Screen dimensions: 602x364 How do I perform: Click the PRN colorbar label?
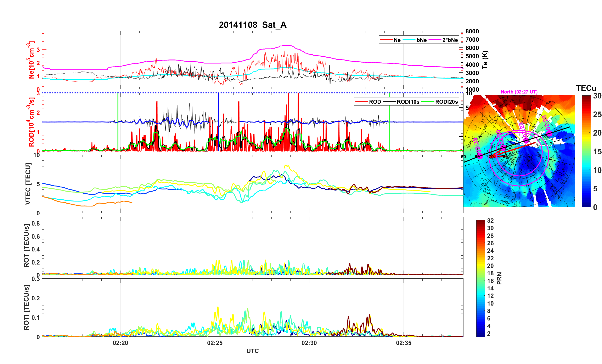pyautogui.click(x=499, y=278)
